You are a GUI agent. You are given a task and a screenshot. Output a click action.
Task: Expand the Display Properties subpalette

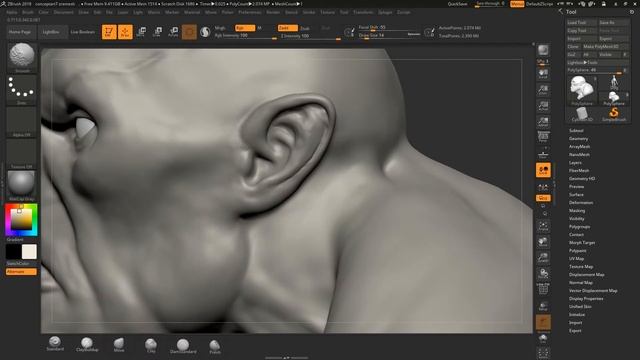click(586, 299)
